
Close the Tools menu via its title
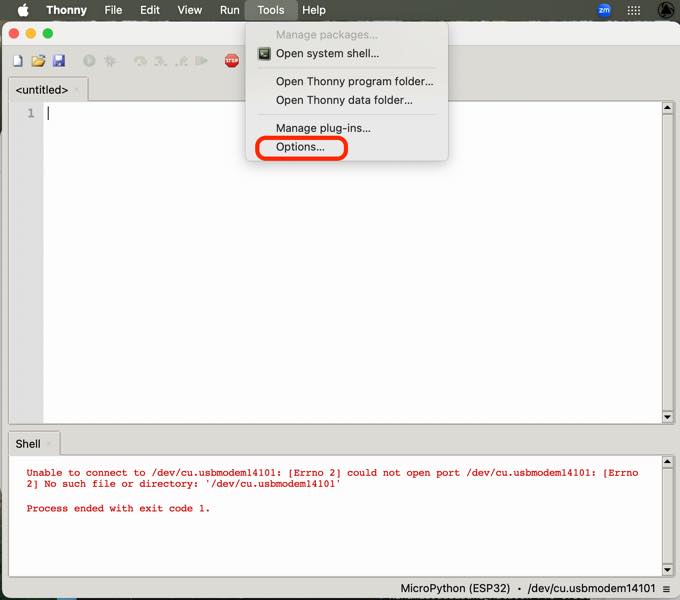pos(271,10)
